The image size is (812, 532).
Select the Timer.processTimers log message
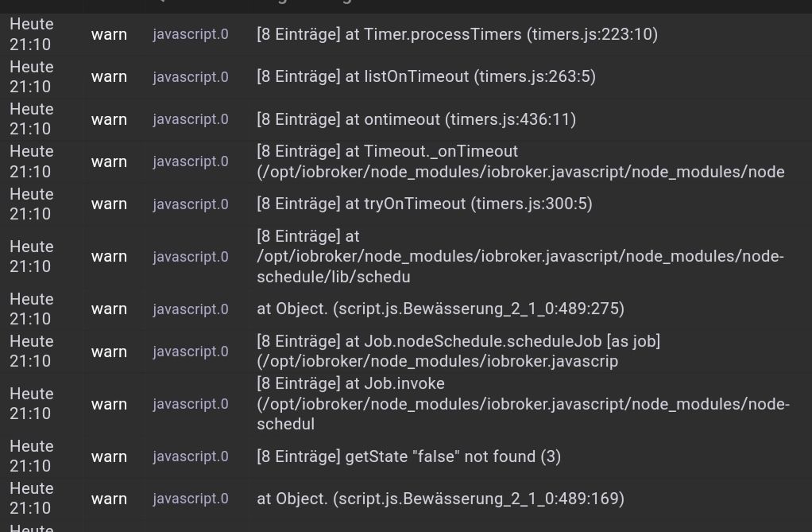point(458,34)
